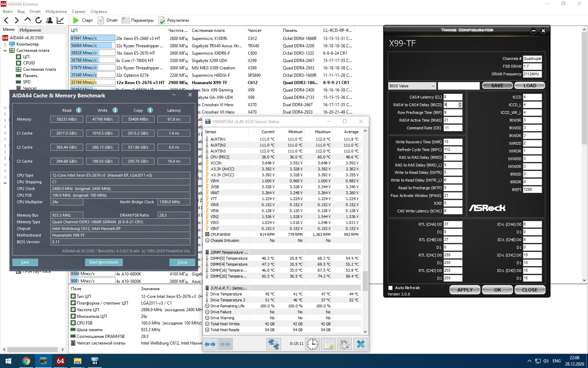Screen dimensions: 588x368
Task: Click the Refresh Cycle Time (tRFC) field
Action: pos(453,150)
